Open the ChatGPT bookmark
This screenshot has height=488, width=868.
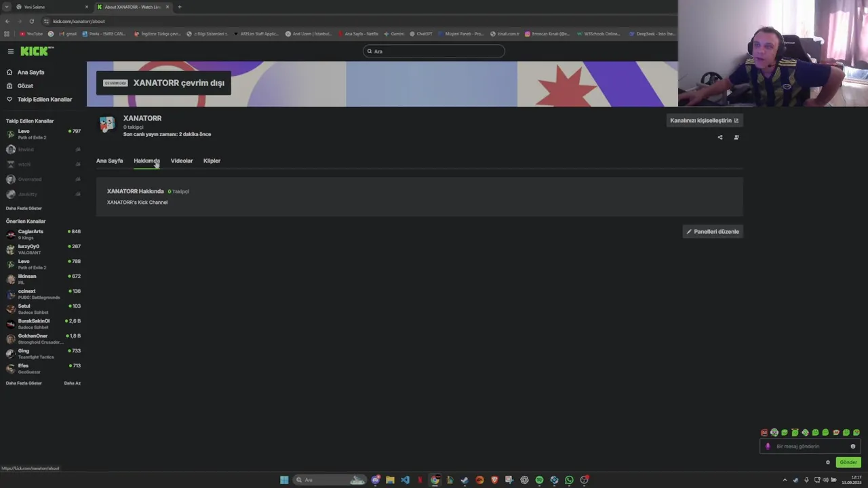(421, 34)
